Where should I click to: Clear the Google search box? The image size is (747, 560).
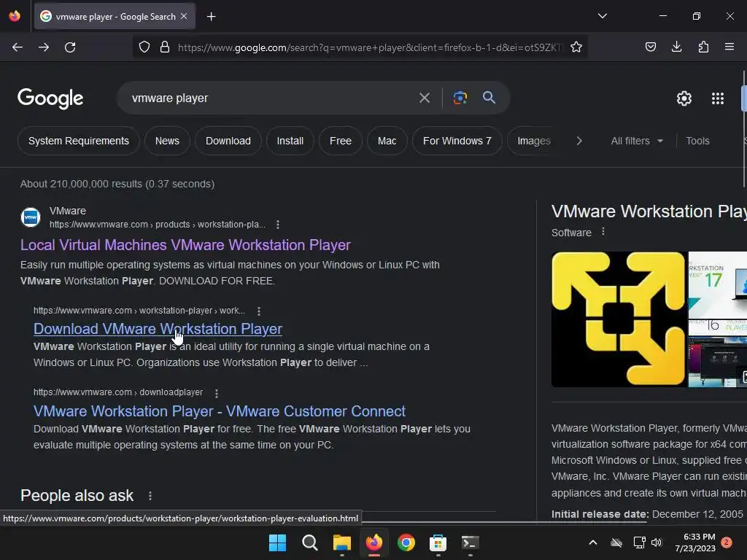(x=424, y=98)
